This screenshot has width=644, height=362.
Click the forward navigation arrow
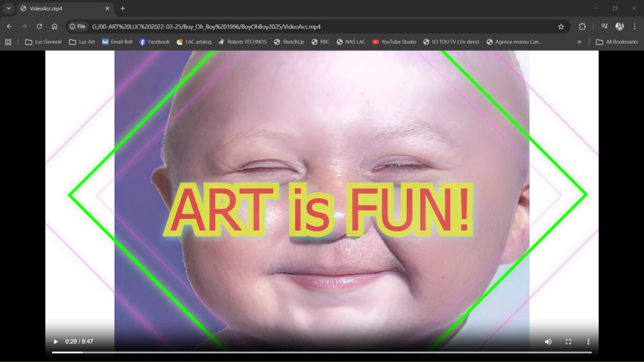coord(24,26)
